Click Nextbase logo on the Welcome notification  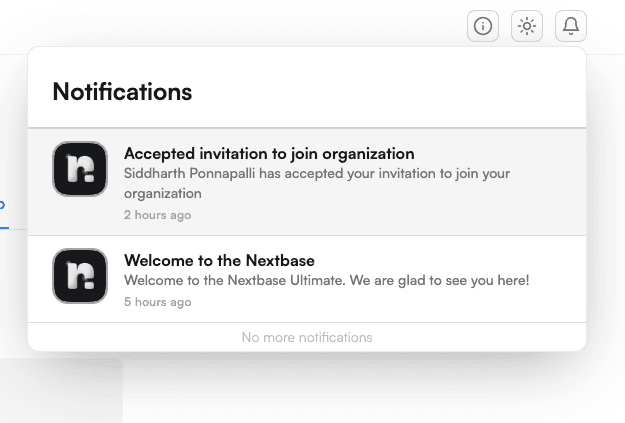[80, 276]
